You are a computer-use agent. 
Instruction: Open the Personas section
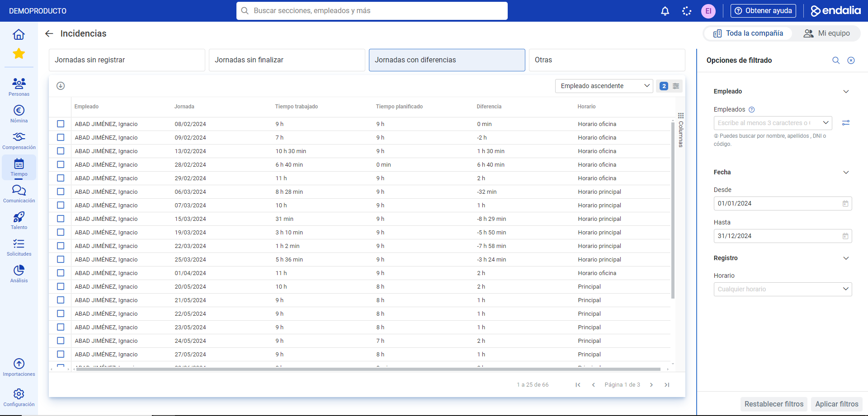tap(19, 87)
